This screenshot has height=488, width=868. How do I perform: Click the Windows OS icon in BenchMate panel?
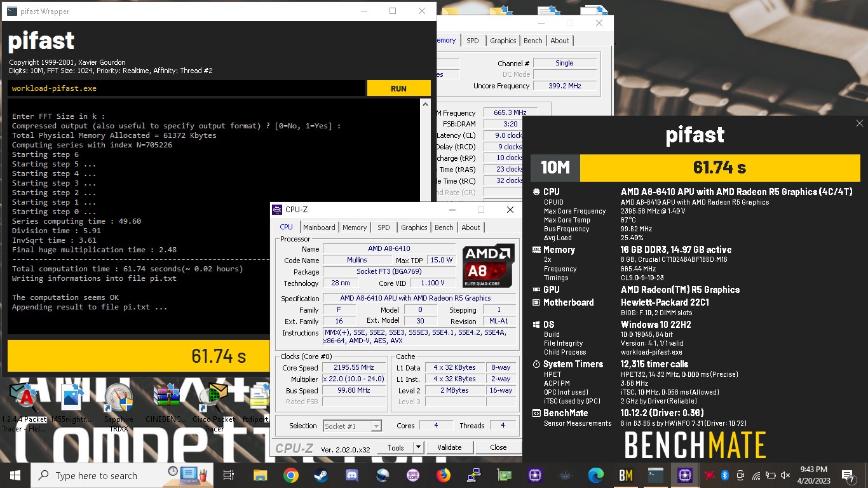tap(537, 325)
